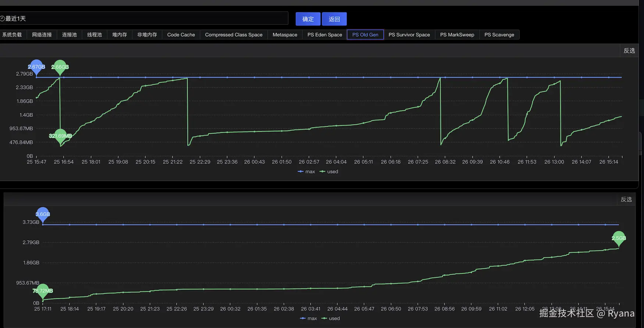
Task: Click the 476.84MB y-axis label
Action: click(x=21, y=142)
